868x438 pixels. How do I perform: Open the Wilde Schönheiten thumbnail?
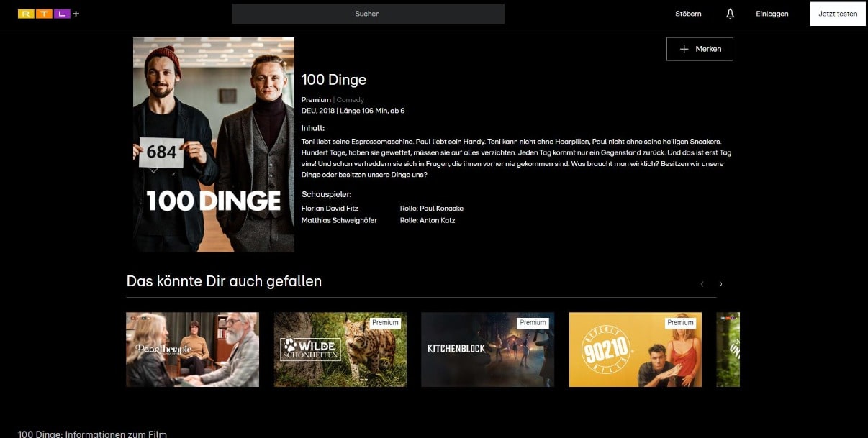(x=340, y=350)
